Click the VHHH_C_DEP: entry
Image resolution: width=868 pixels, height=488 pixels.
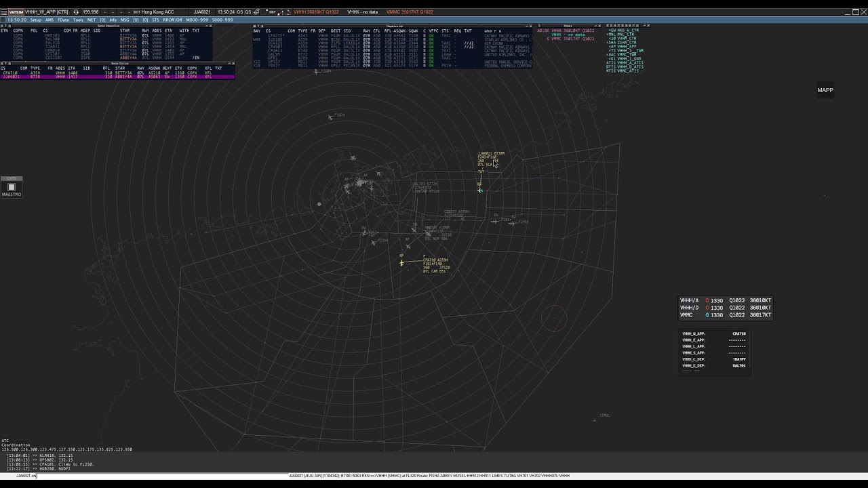714,359
